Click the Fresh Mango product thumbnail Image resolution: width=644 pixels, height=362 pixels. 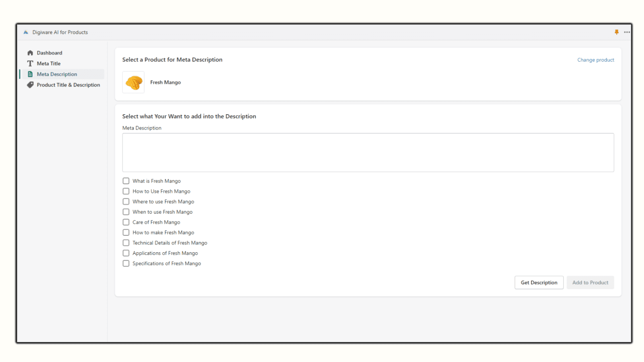(133, 82)
